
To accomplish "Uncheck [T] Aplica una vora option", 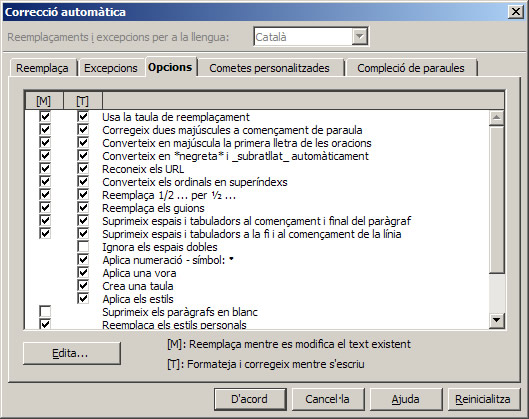I will click(83, 273).
